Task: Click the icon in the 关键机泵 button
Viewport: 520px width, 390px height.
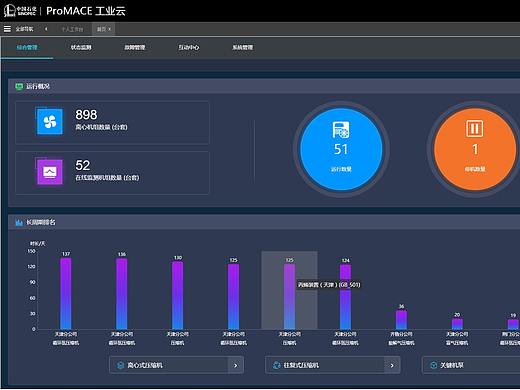Action: (433, 365)
